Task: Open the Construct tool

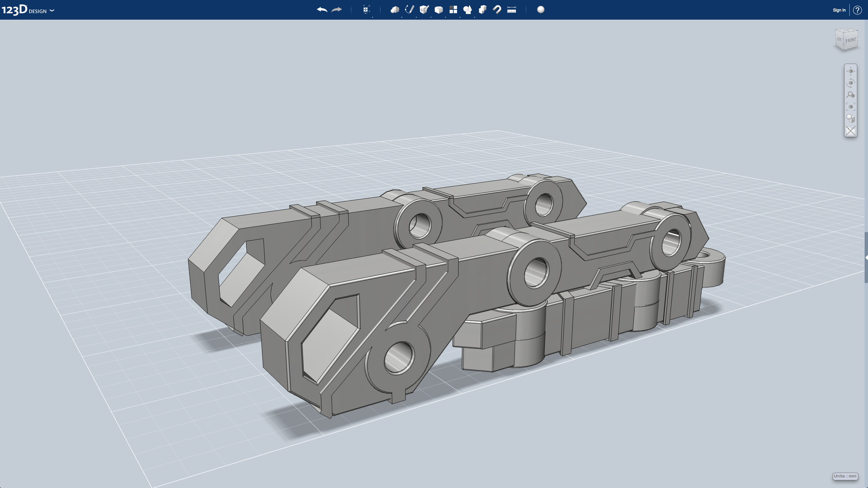Action: (x=424, y=10)
